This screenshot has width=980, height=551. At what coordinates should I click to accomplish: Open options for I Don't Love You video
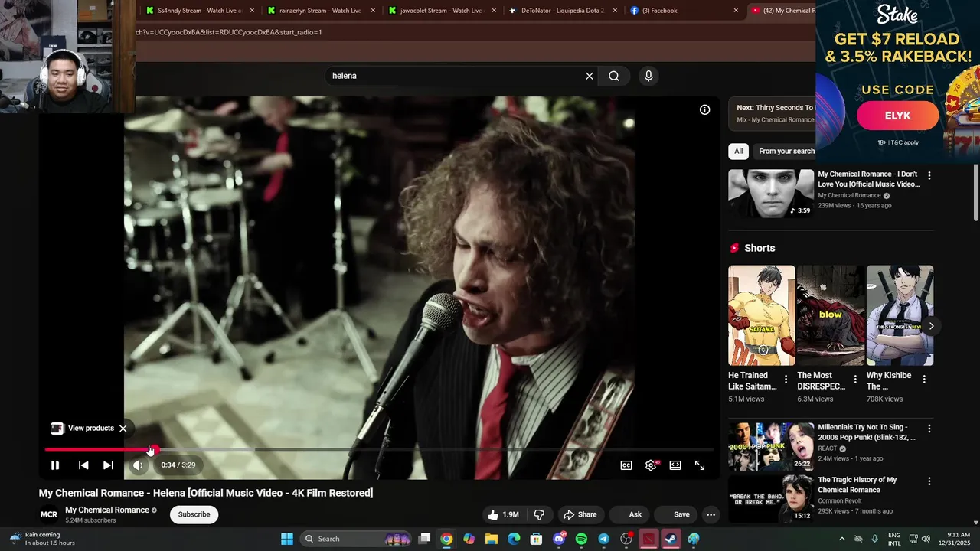(929, 175)
